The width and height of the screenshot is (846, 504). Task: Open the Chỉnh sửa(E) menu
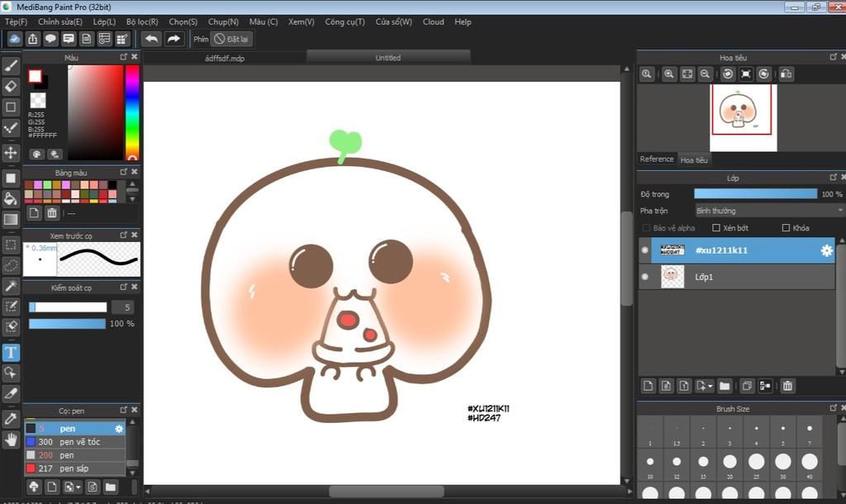pos(59,21)
